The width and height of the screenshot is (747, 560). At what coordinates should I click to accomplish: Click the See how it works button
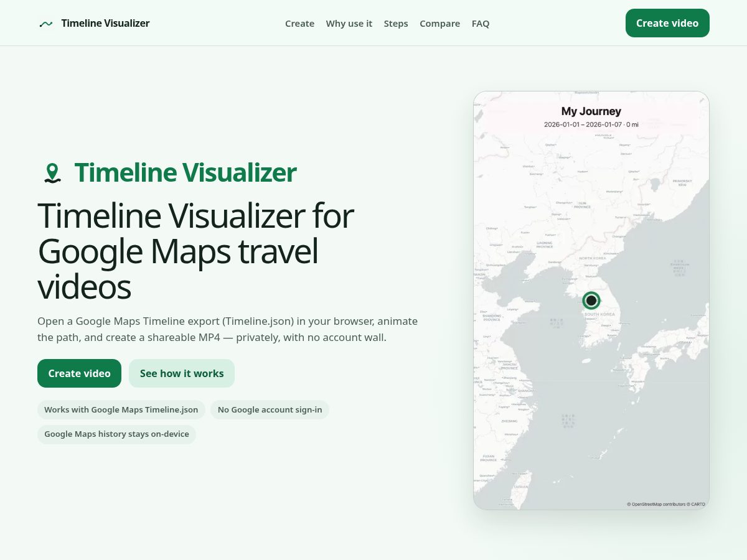(x=182, y=373)
